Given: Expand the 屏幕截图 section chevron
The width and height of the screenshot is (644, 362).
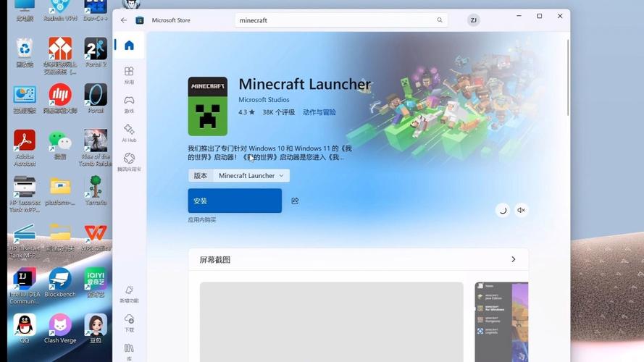Looking at the screenshot, I should point(514,259).
